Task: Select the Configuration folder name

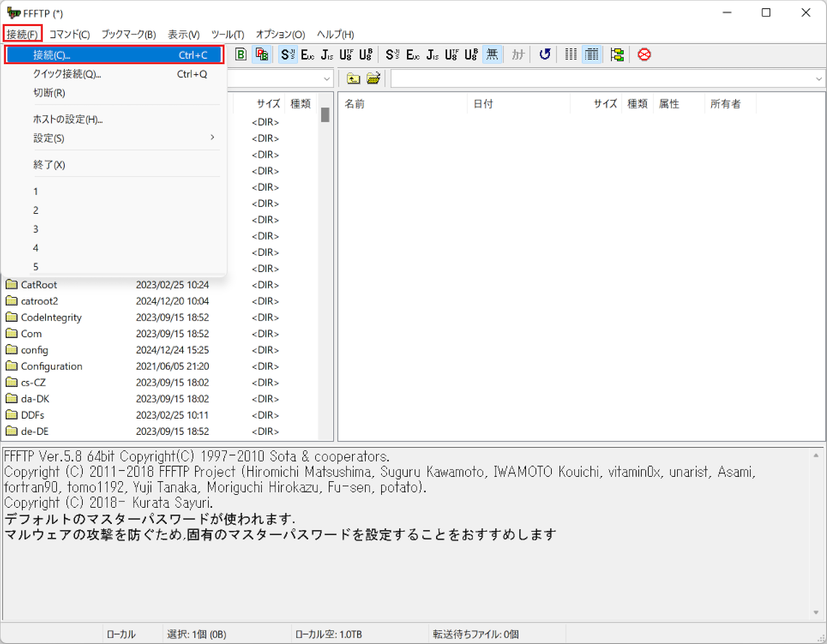Action: tap(52, 366)
